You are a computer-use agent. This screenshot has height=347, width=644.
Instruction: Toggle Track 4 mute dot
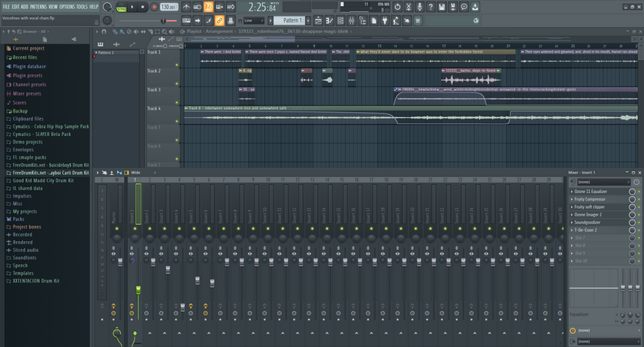pos(177,121)
